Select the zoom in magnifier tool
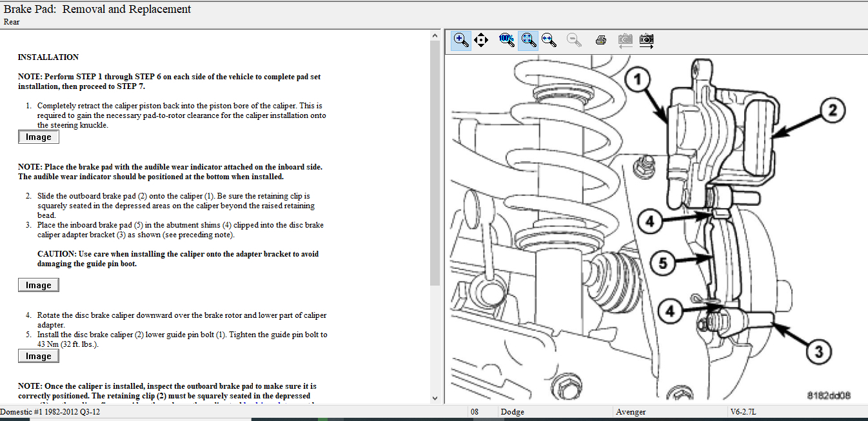Image resolution: width=868 pixels, height=421 pixels. [x=460, y=40]
